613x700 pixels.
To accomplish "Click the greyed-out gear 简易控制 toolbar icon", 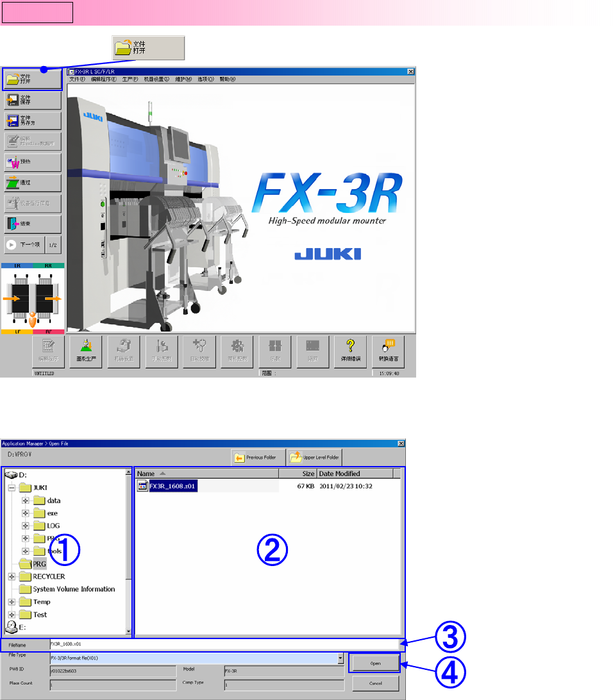I will [237, 351].
